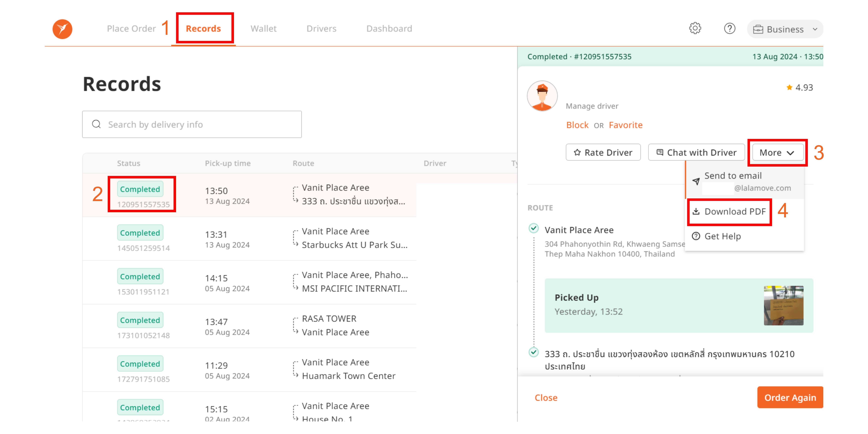This screenshot has height=434, width=868.
Task: Select completed order 153011951121
Action: coord(249,282)
